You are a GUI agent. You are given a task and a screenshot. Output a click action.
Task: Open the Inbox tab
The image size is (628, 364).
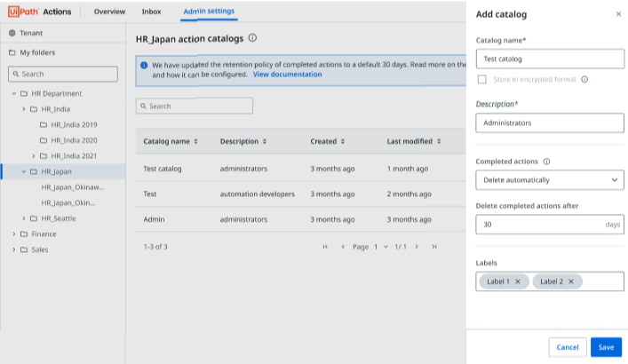[x=151, y=12]
